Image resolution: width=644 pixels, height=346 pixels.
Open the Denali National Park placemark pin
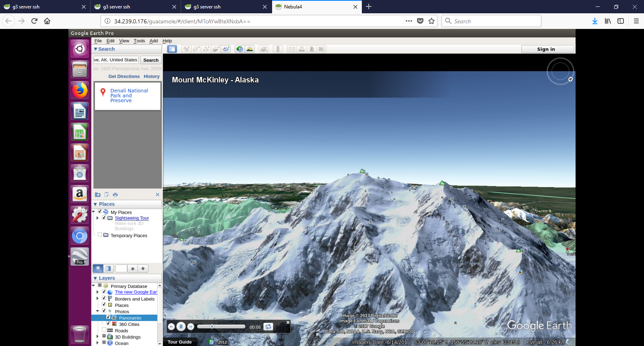(x=103, y=92)
